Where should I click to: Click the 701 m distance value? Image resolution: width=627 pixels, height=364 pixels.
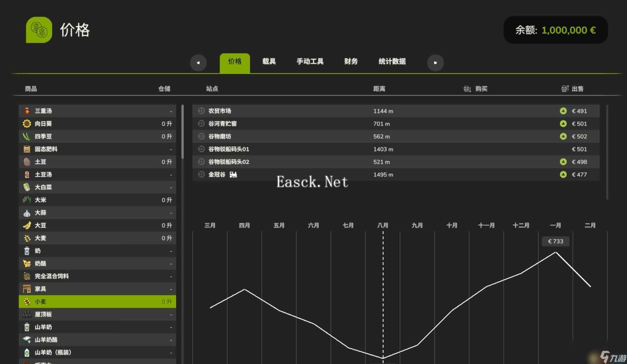point(381,124)
